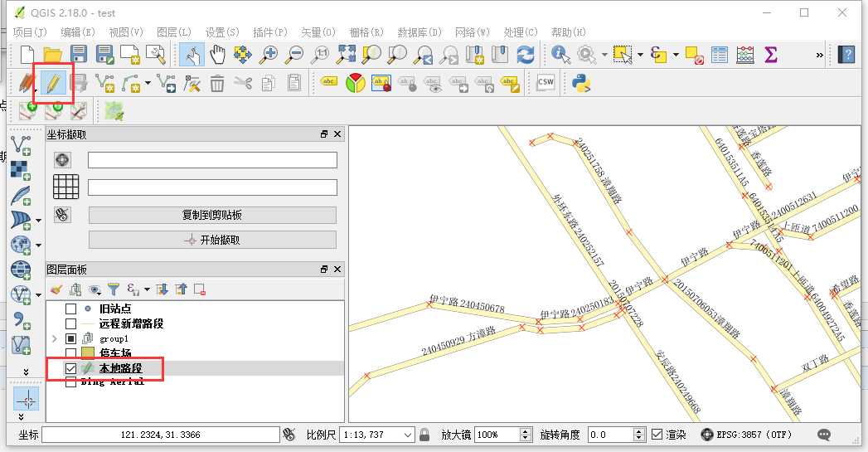Image resolution: width=868 pixels, height=452 pixels.
Task: Open the 图层 menu
Action: [x=174, y=32]
